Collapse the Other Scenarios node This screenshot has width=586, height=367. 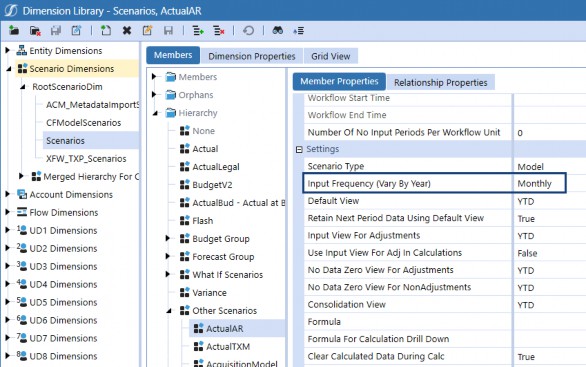(x=169, y=311)
